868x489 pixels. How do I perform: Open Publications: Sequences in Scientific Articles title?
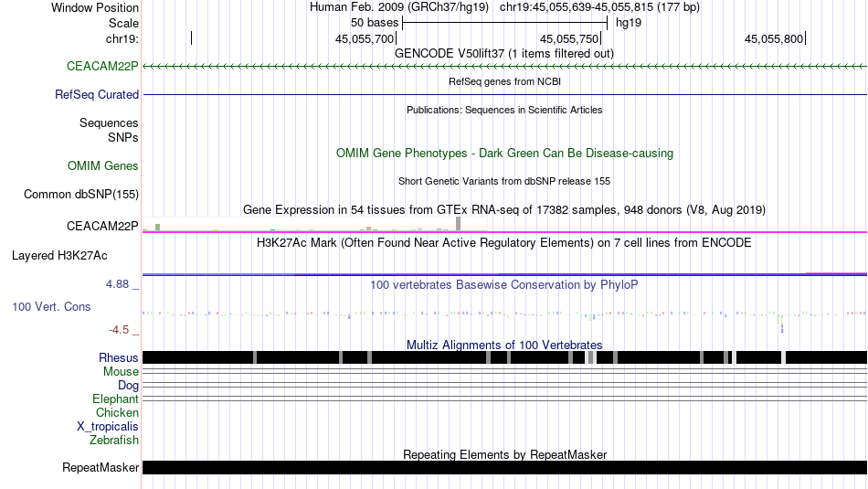[504, 111]
